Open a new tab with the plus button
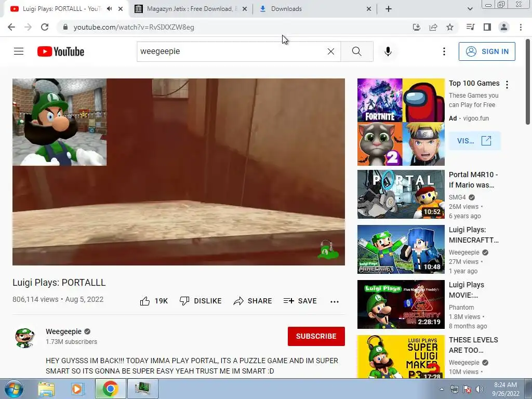The width and height of the screenshot is (532, 399). tap(389, 9)
